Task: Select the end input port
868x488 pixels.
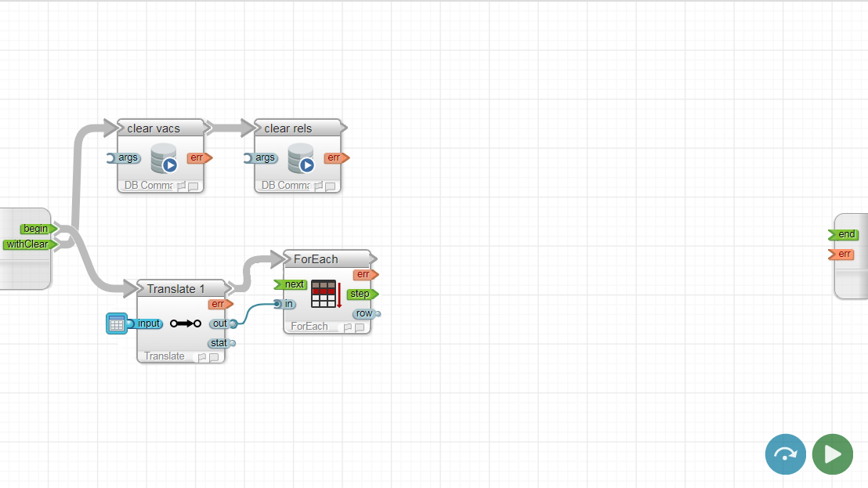Action: click(844, 234)
